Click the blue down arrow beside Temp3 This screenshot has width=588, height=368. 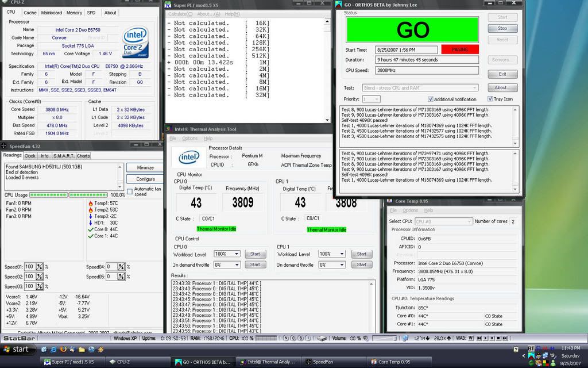[90, 216]
